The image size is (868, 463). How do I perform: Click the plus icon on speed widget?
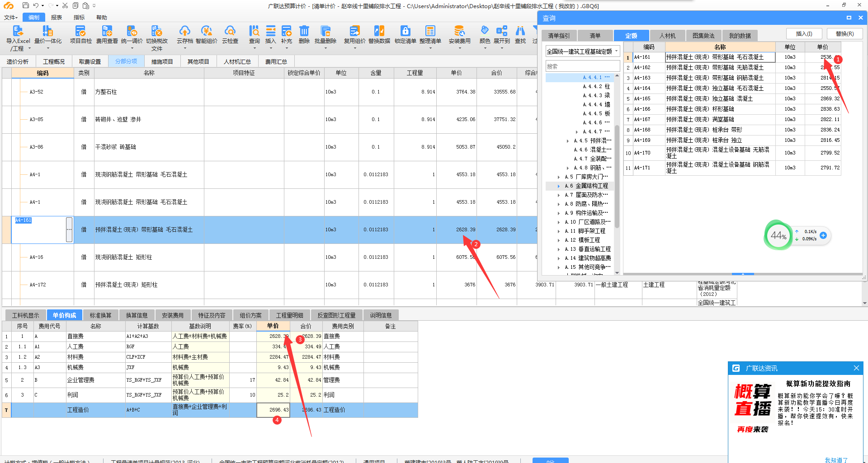pyautogui.click(x=823, y=235)
